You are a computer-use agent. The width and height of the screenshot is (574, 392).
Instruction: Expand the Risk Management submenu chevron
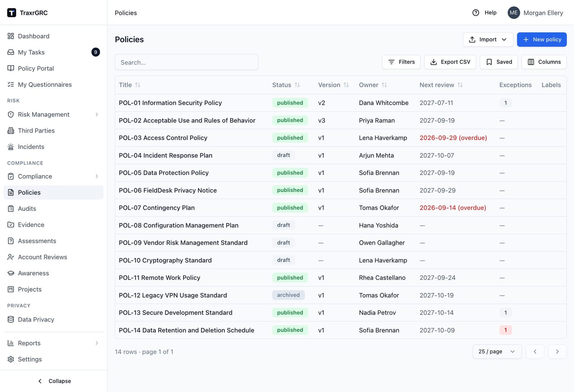97,114
